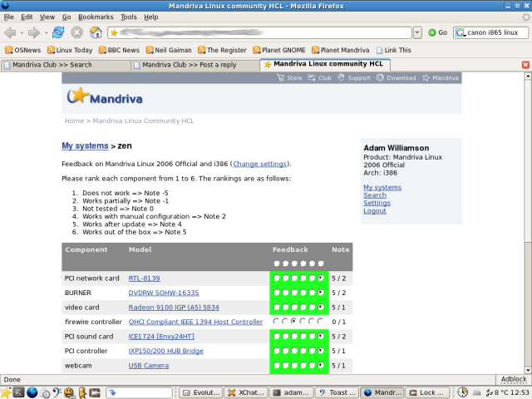The width and height of the screenshot is (532, 399).
Task: Open the Planet GNOME live bookmark
Action: tap(279, 50)
